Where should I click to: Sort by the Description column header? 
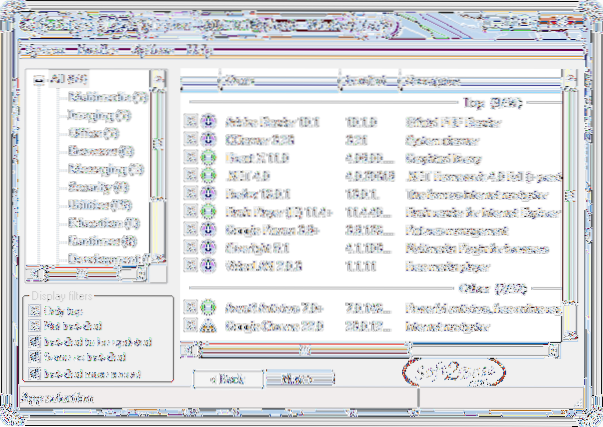click(x=478, y=79)
